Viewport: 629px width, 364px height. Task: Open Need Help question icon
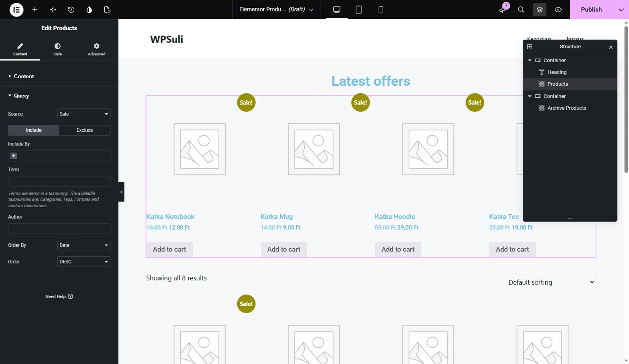pos(70,296)
